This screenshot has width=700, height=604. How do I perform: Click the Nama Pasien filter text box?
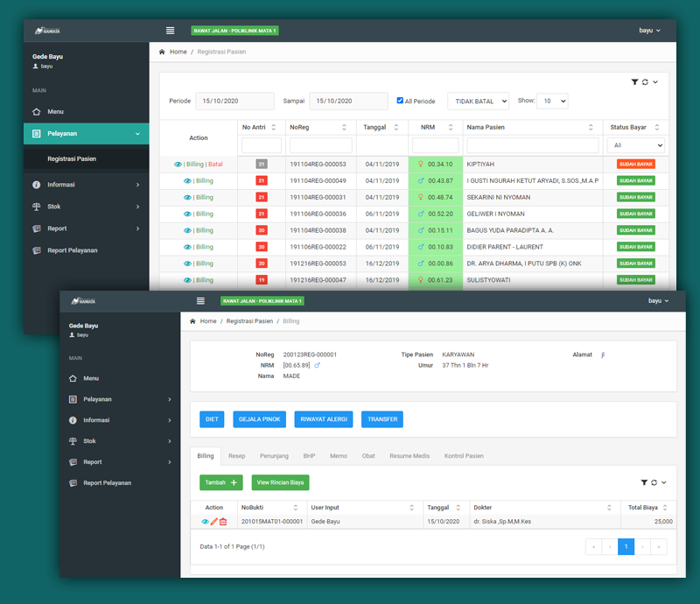[x=532, y=145]
